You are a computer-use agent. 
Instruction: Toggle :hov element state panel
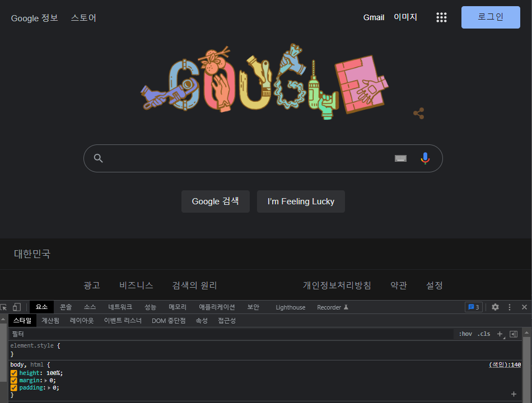tap(465, 334)
